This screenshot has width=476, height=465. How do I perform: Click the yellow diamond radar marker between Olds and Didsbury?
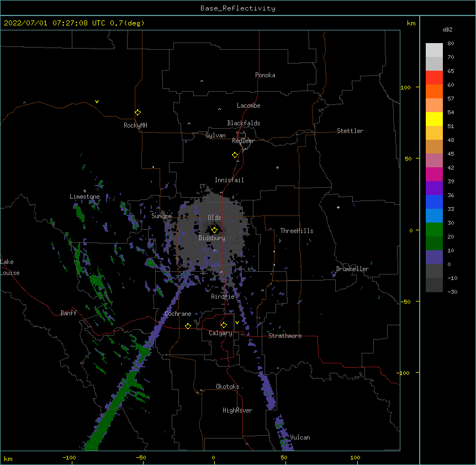point(214,230)
